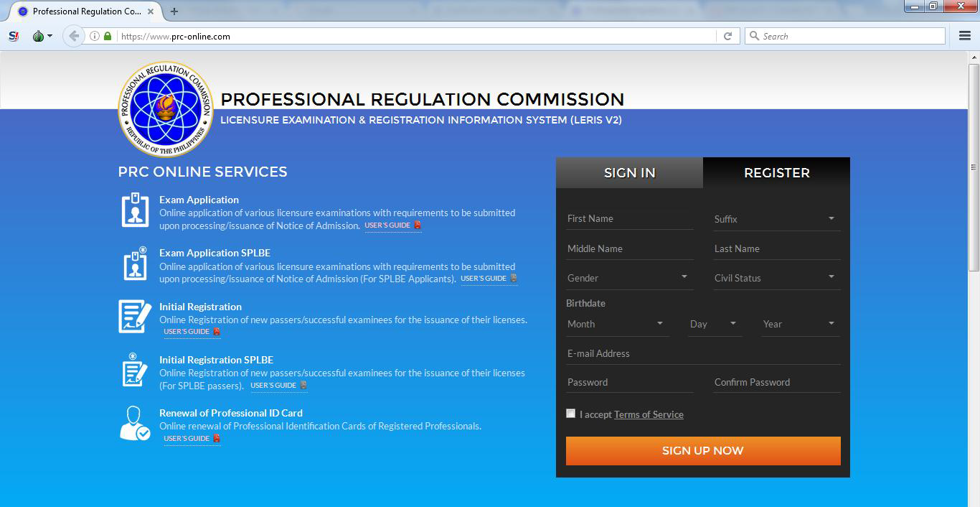Click the Exam Application card icon
Image resolution: width=980 pixels, height=507 pixels.
coord(135,210)
